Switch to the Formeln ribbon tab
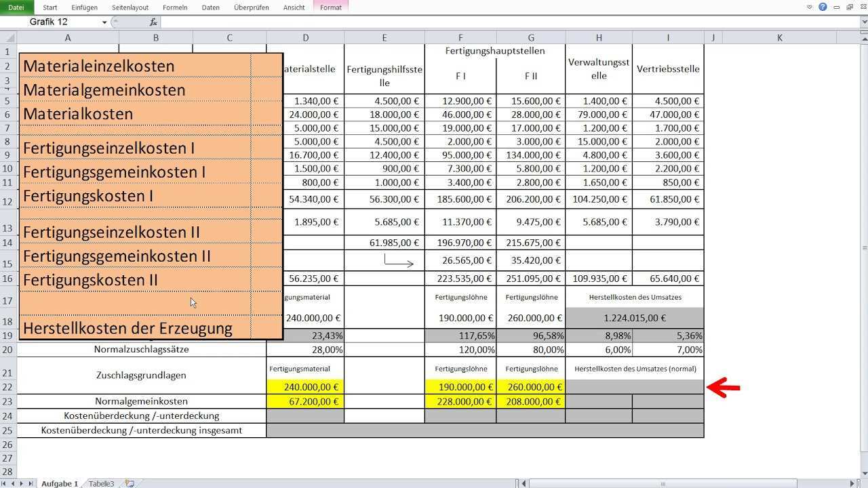 tap(174, 7)
